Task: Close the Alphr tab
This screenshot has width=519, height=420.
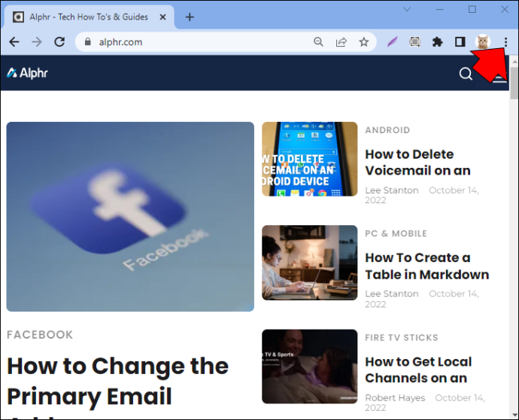Action: pyautogui.click(x=163, y=17)
